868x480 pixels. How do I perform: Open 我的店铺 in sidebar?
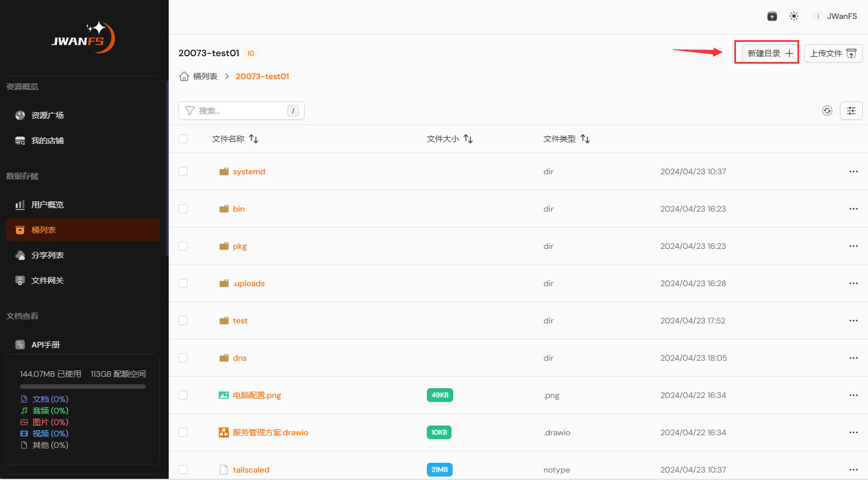(83, 141)
